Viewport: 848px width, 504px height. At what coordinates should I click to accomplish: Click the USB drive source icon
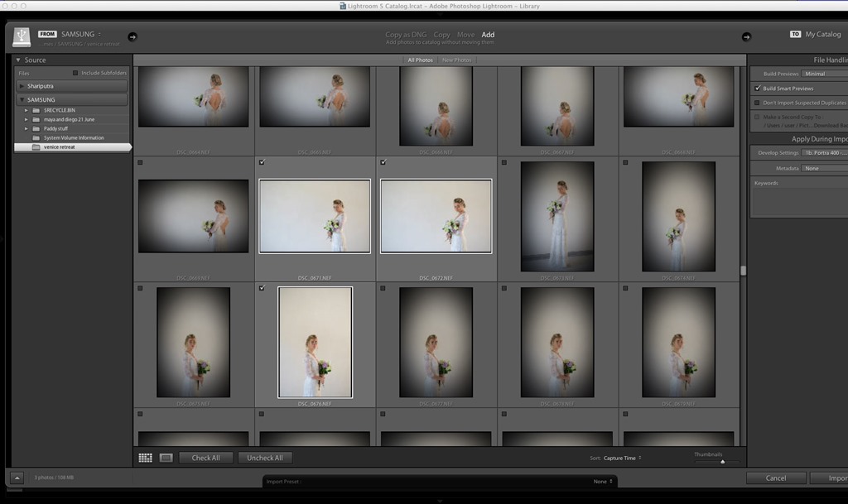point(22,37)
